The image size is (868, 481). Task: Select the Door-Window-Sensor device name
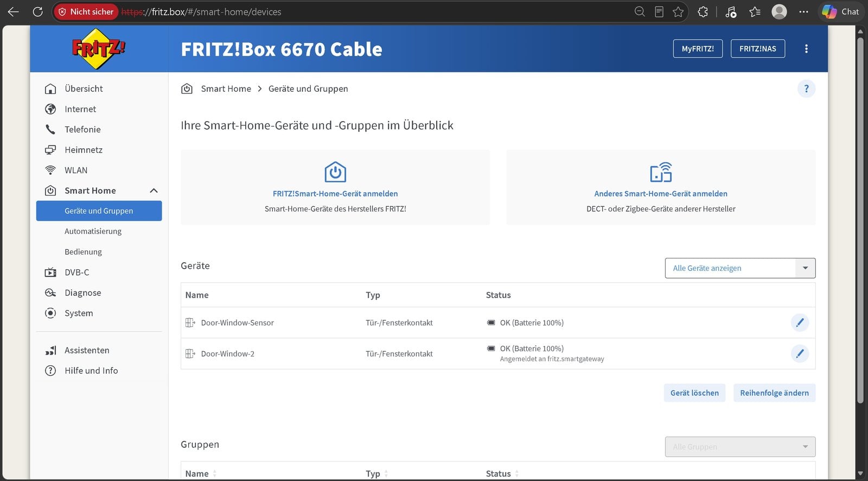(237, 322)
